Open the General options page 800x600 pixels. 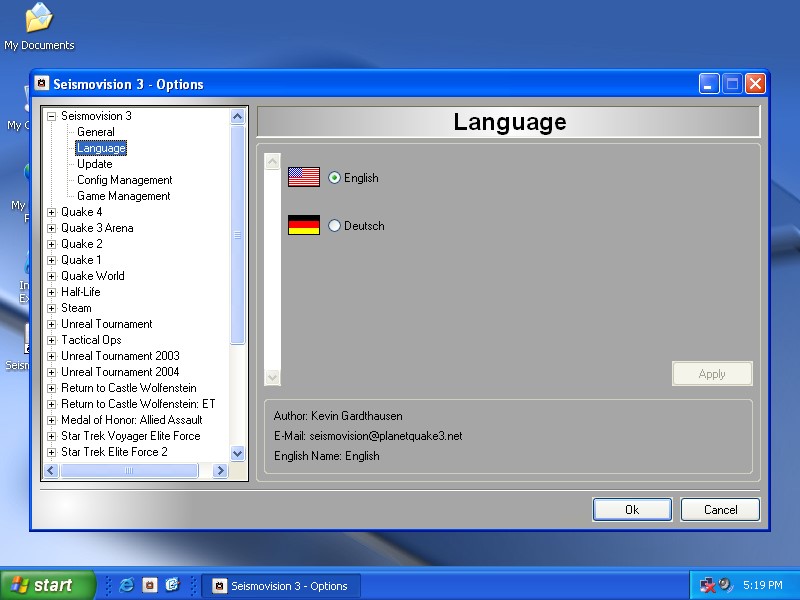click(96, 132)
